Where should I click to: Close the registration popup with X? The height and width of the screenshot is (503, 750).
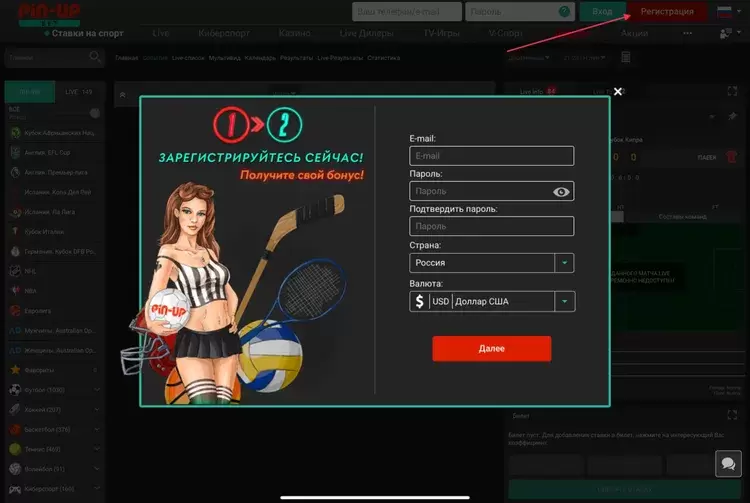coord(618,91)
